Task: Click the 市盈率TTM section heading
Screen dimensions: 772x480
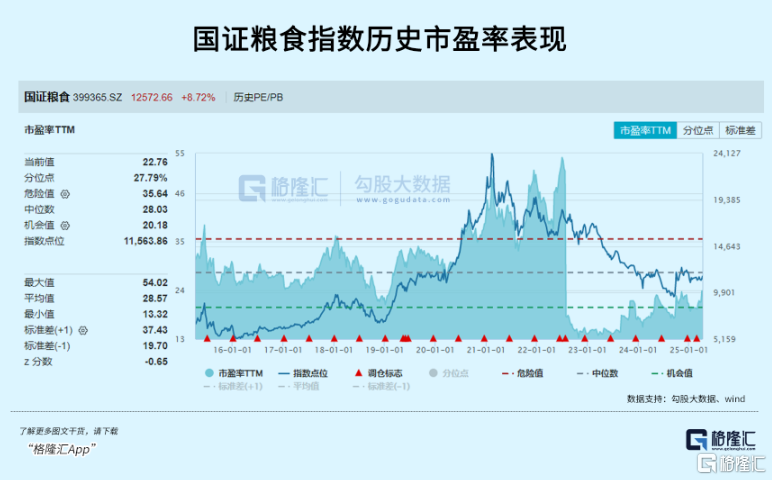Action: pyautogui.click(x=49, y=130)
